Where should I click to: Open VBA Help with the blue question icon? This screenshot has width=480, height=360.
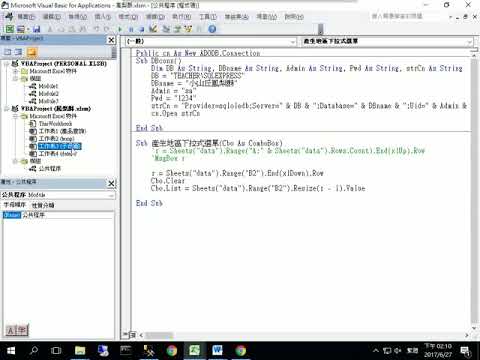[x=212, y=29]
